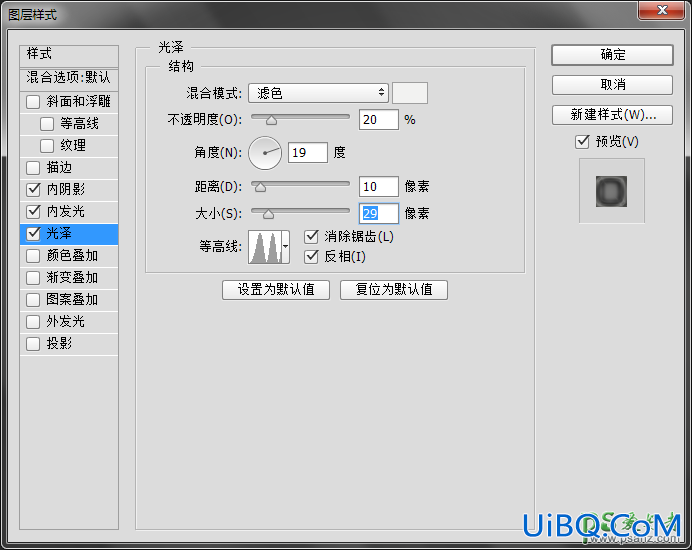Open the contour picker dropdown arrow
Viewport: 692px width, 550px height.
(x=286, y=247)
